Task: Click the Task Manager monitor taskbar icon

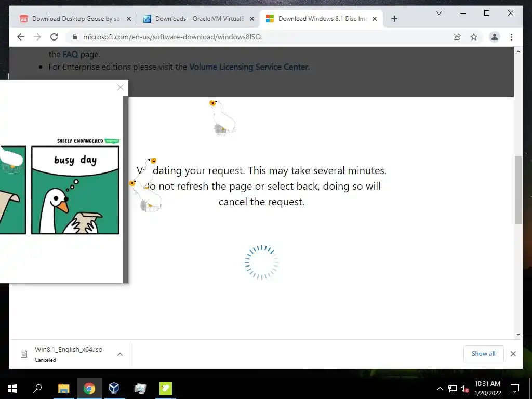Action: 140,389
